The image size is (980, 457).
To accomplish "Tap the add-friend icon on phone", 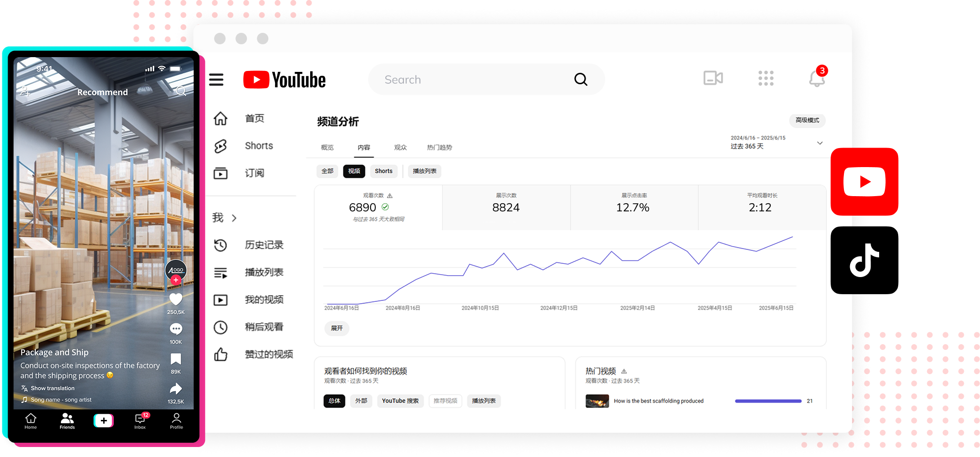I will coord(25,90).
